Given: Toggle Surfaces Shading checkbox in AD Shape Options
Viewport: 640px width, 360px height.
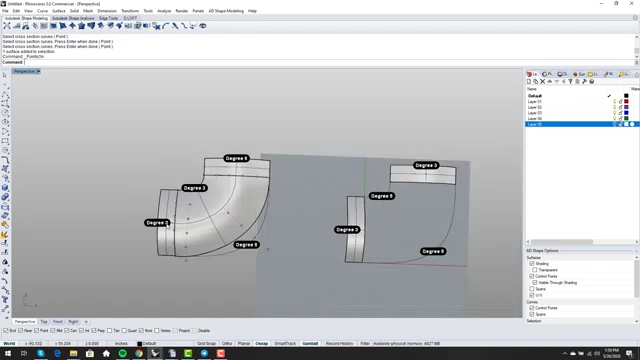Looking at the screenshot, I should 531,264.
